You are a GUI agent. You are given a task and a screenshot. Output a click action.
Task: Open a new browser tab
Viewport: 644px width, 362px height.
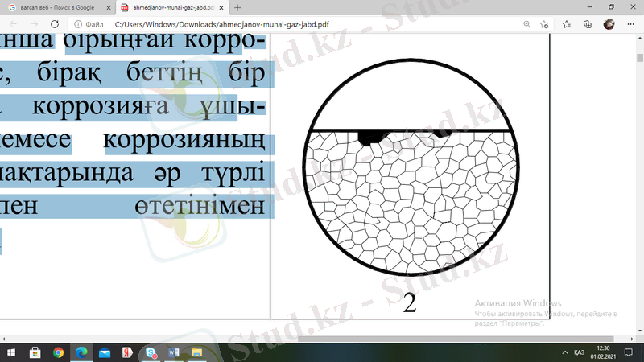[237, 7]
